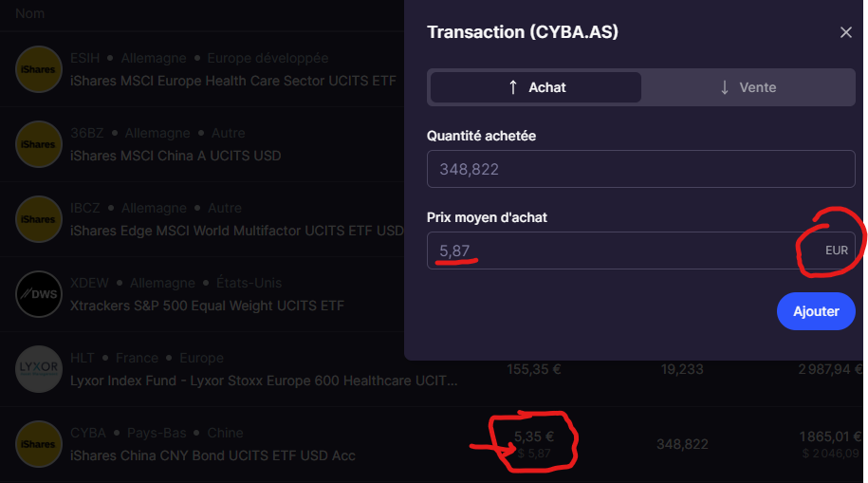The height and width of the screenshot is (483, 868).
Task: Click the 348,822 quantity in CYBA row
Action: coord(682,444)
